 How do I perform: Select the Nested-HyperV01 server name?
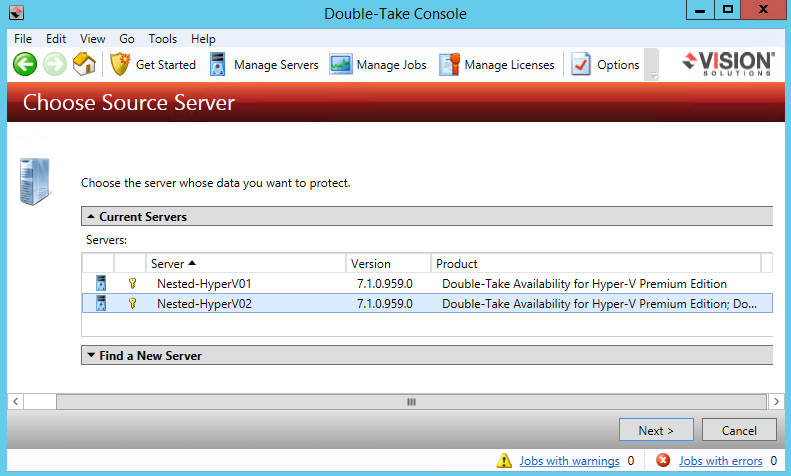click(204, 283)
